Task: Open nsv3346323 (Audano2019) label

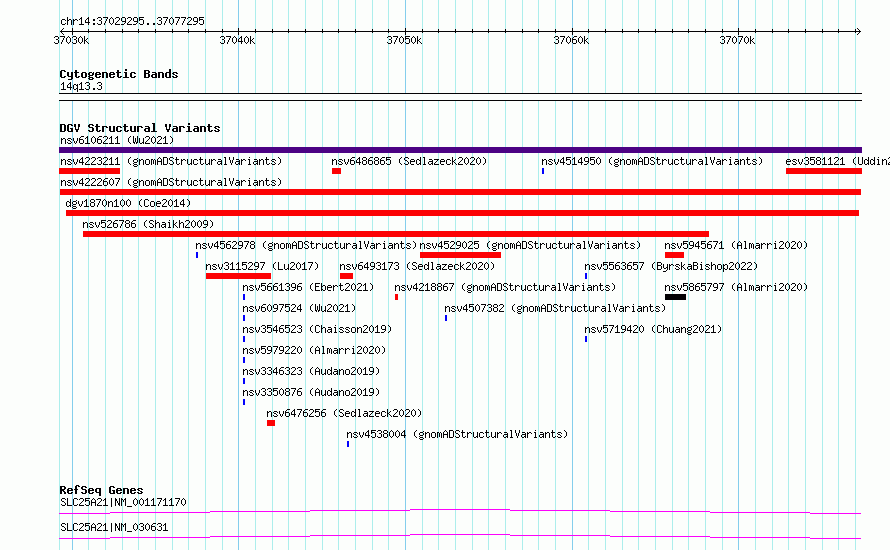Action: pos(311,371)
